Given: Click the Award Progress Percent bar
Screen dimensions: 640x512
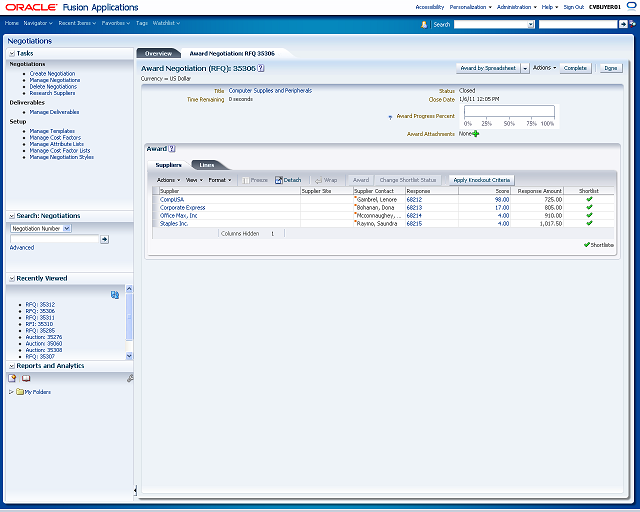Looking at the screenshot, I should [509, 112].
